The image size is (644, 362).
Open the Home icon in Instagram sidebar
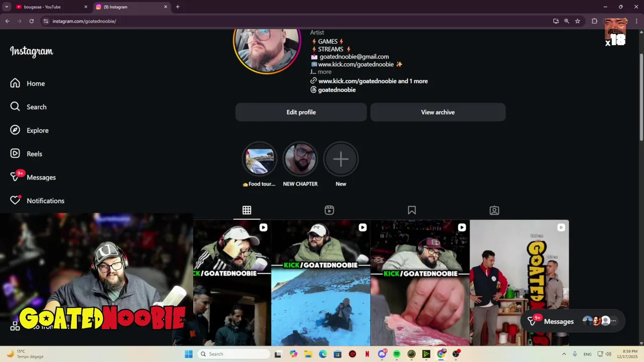click(15, 83)
